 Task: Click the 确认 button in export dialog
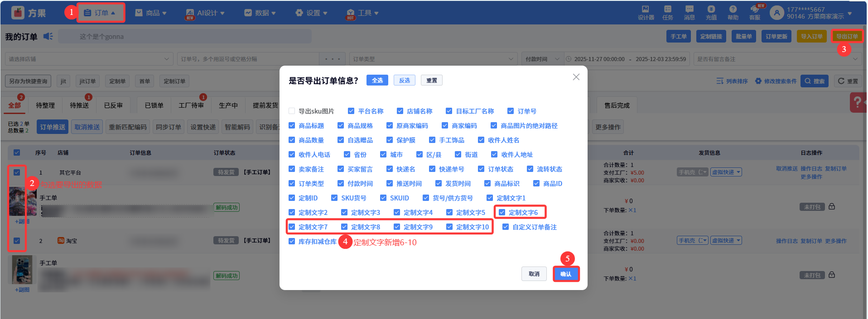click(566, 274)
